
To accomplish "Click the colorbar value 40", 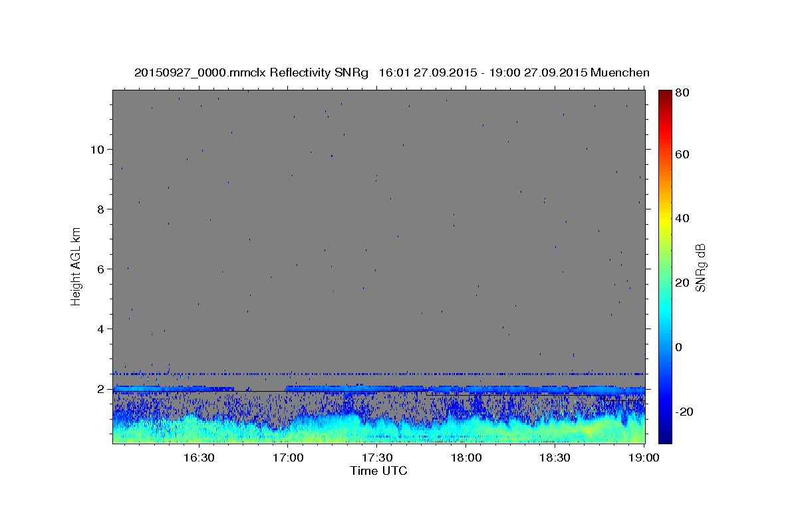I will tap(682, 218).
